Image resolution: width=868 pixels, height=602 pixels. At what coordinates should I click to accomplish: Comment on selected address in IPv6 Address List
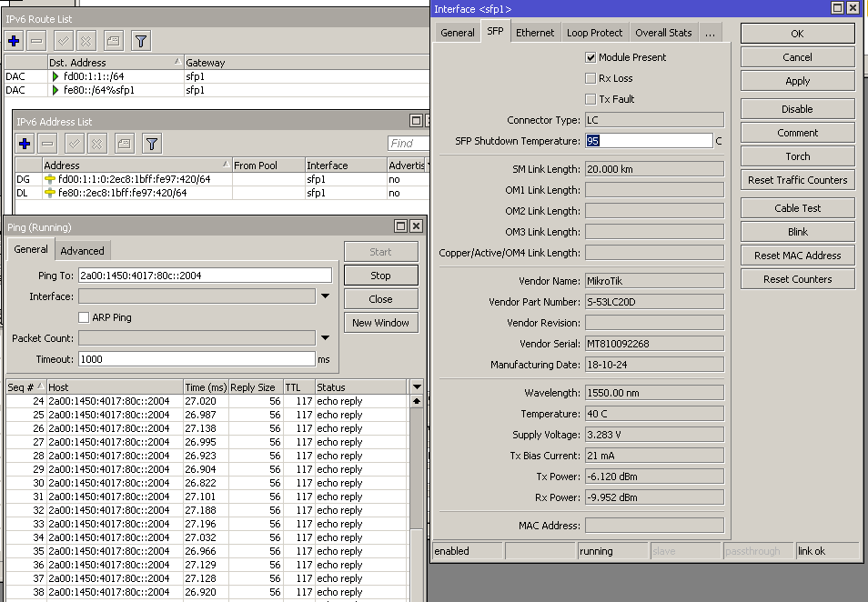(x=125, y=144)
